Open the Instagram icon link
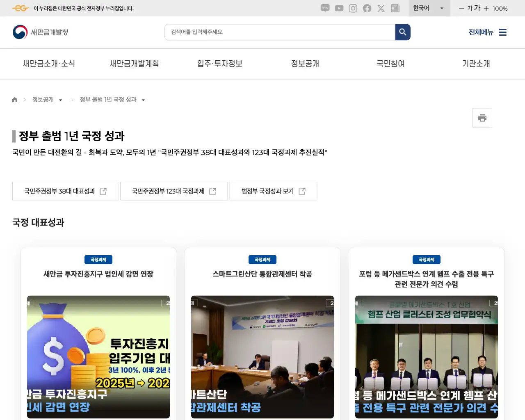This screenshot has height=420, width=525. pyautogui.click(x=353, y=8)
